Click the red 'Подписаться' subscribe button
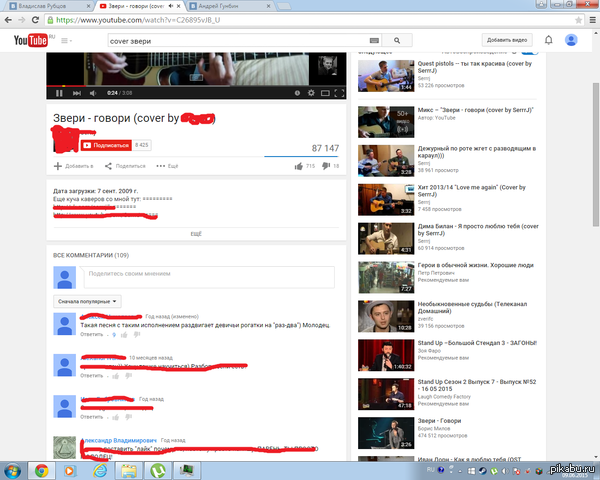This screenshot has width=600, height=480. (x=106, y=145)
